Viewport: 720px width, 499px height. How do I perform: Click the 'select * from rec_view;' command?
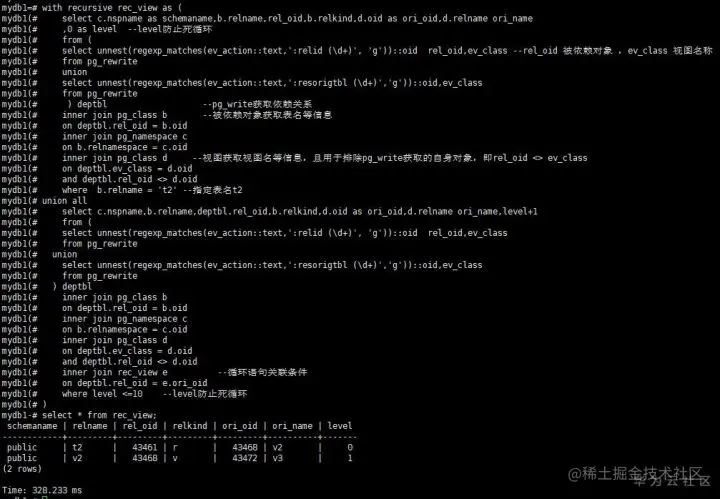coord(99,415)
